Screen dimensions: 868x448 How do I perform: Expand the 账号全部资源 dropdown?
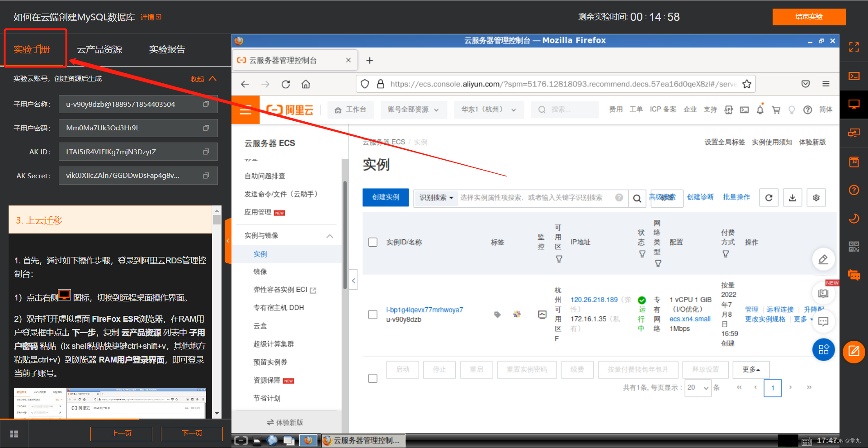coord(413,110)
